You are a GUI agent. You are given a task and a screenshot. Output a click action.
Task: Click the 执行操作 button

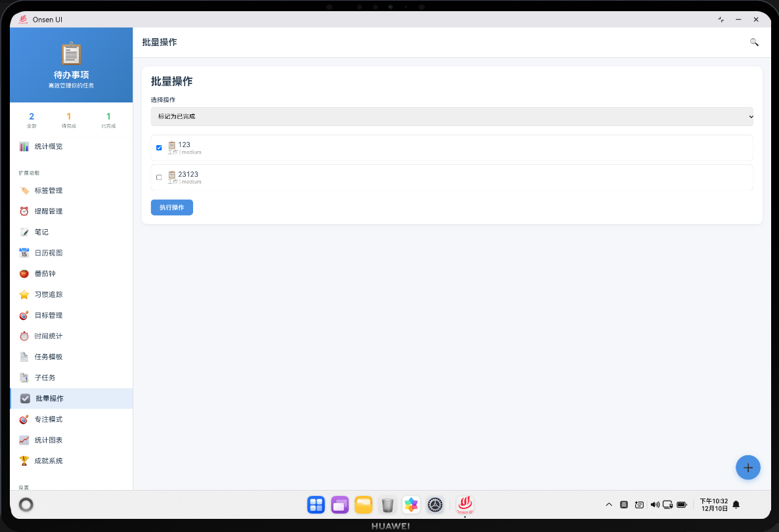(172, 208)
